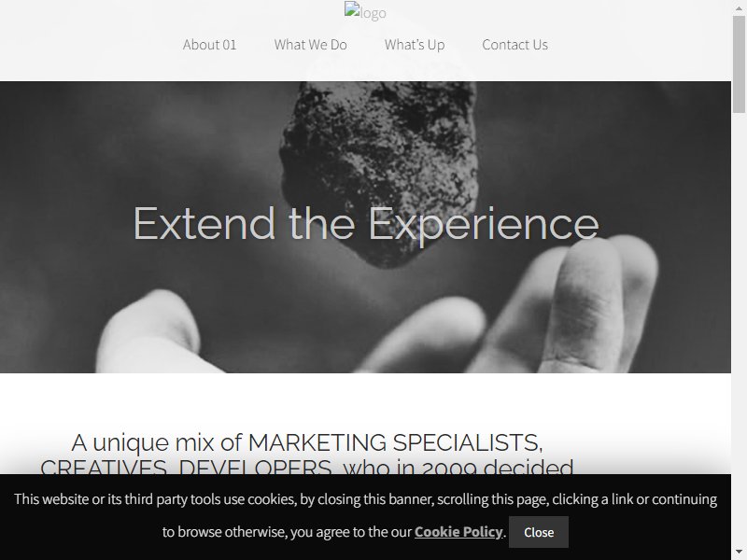Click the empty scrollbar track below the thumb

coord(740,329)
